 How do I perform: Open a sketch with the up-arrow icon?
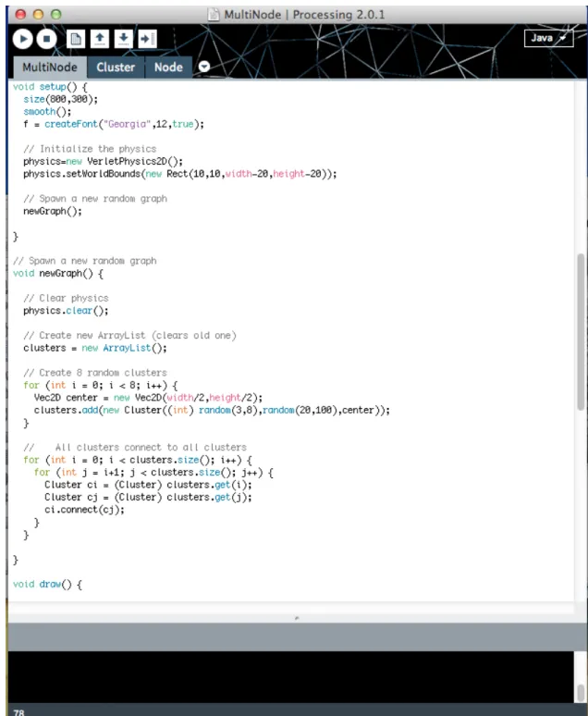tap(100, 39)
